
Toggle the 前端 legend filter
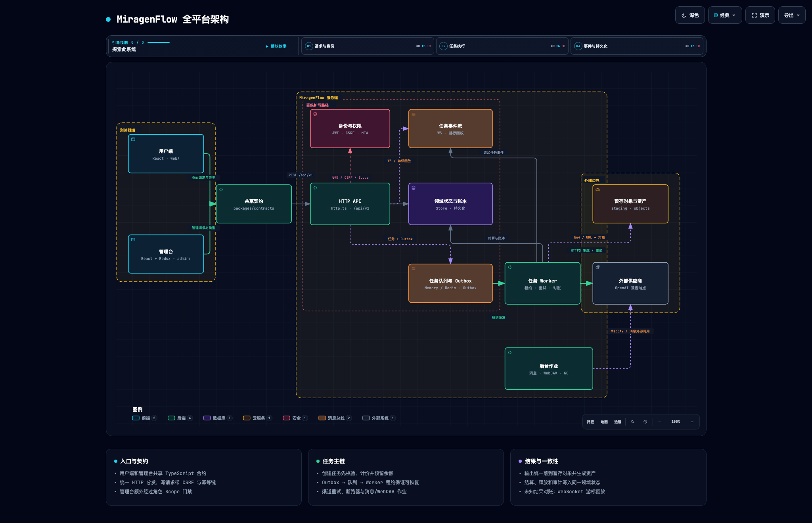pos(145,418)
